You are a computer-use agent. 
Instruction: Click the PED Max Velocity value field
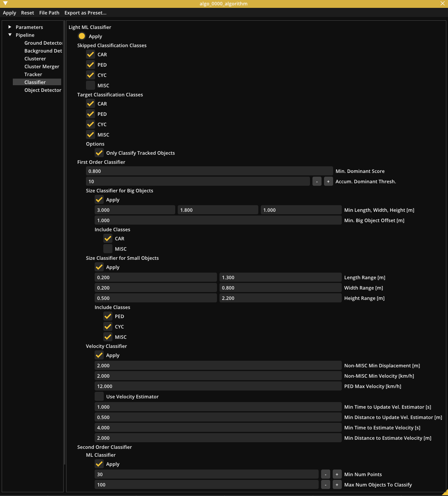[218, 386]
